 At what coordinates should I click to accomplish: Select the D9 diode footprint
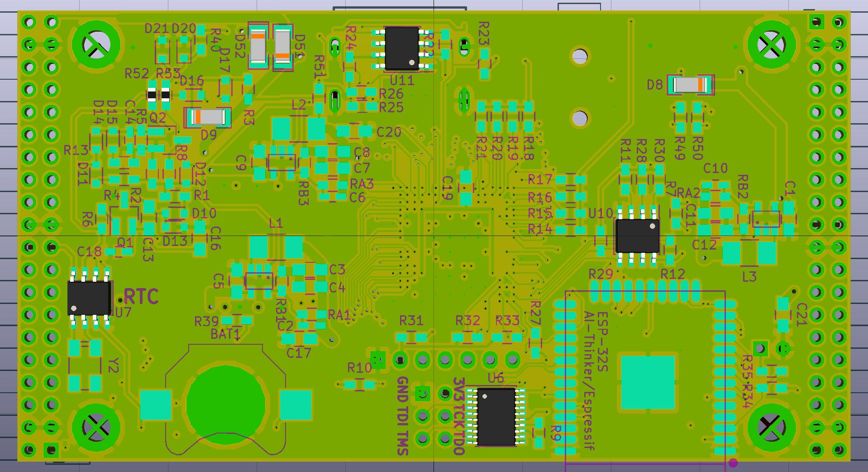(208, 117)
